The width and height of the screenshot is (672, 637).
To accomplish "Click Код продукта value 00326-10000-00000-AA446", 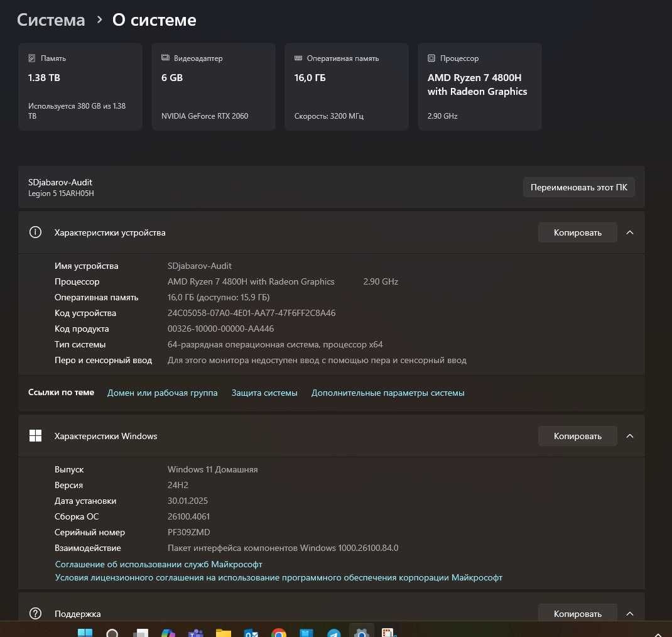I will [220, 329].
